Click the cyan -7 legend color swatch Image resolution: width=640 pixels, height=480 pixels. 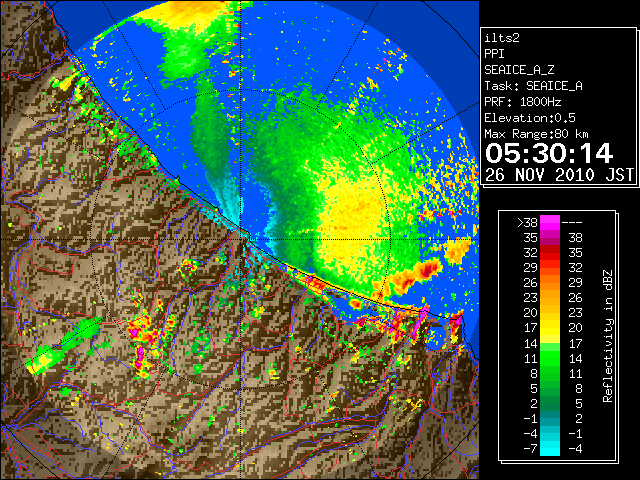coord(550,449)
